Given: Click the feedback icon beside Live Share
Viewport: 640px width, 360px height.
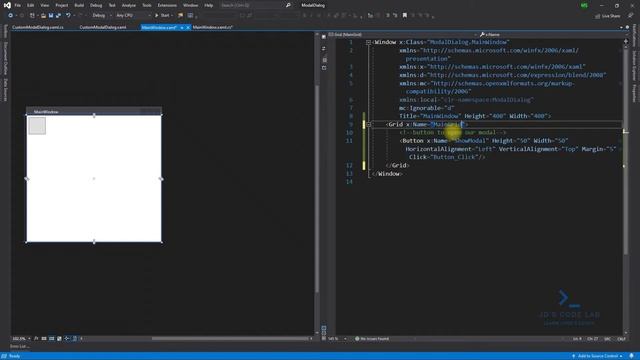Looking at the screenshot, I should pos(630,16).
